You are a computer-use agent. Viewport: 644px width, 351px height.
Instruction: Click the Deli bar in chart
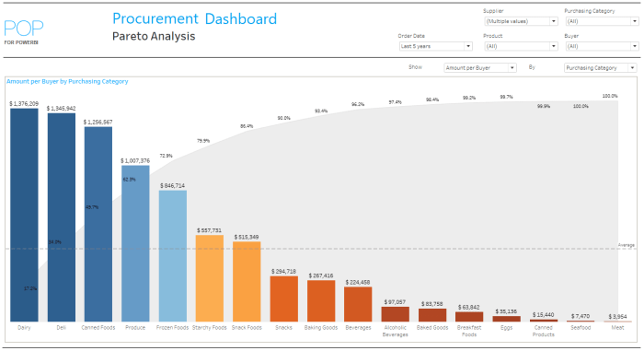(62, 217)
